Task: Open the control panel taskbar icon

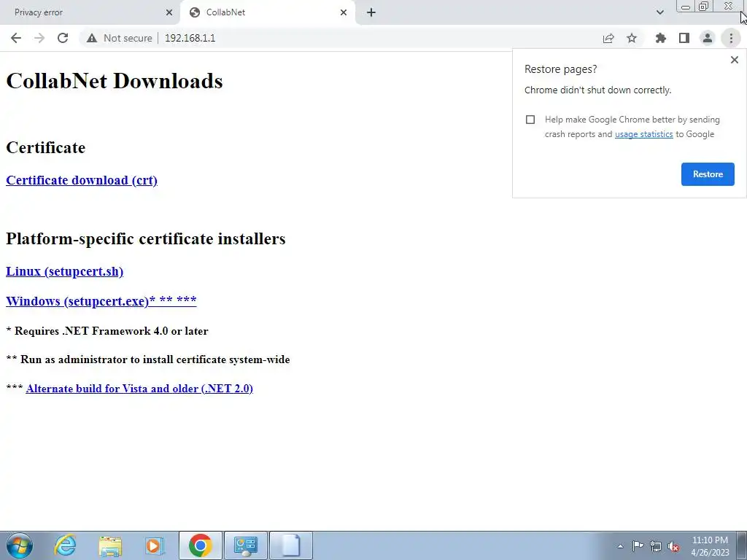Action: point(245,545)
